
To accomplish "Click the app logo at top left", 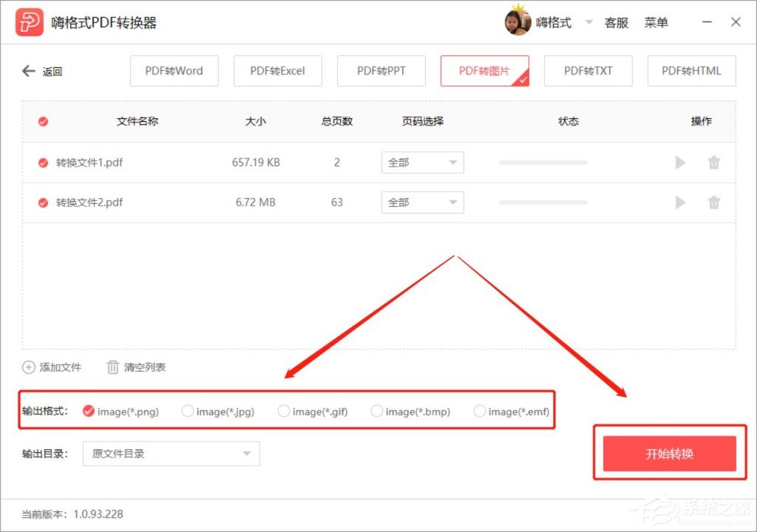I will point(30,21).
